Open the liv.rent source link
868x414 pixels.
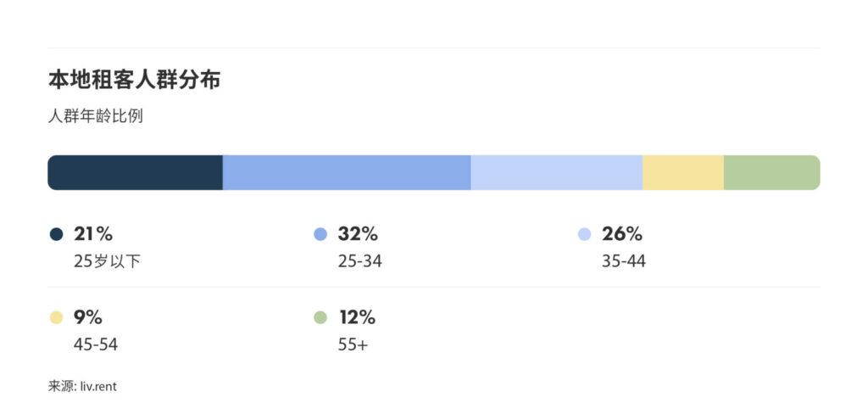(x=98, y=386)
